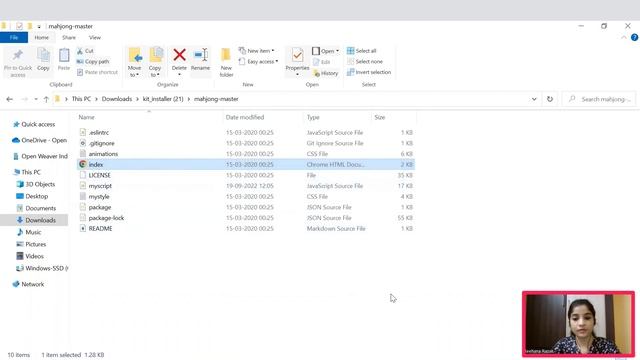Switch to the Share ribbon tab
The image size is (640, 360).
69,38
